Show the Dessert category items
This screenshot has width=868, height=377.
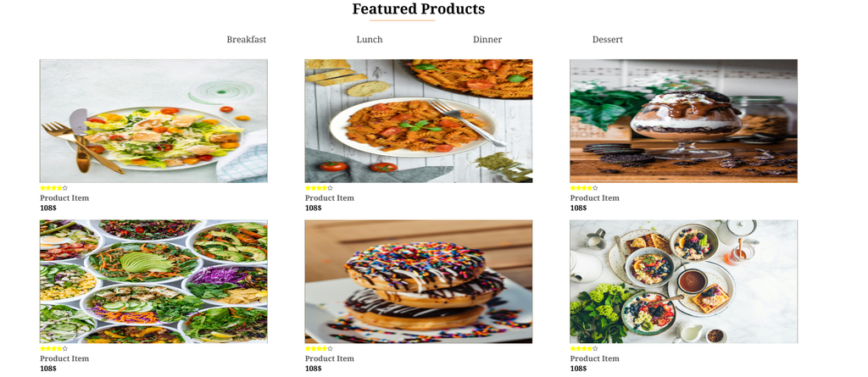click(607, 40)
